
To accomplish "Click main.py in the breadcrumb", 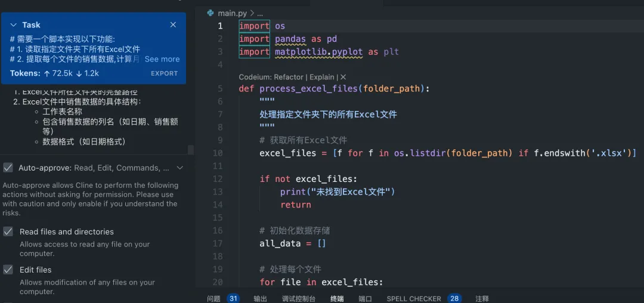I will click(232, 13).
